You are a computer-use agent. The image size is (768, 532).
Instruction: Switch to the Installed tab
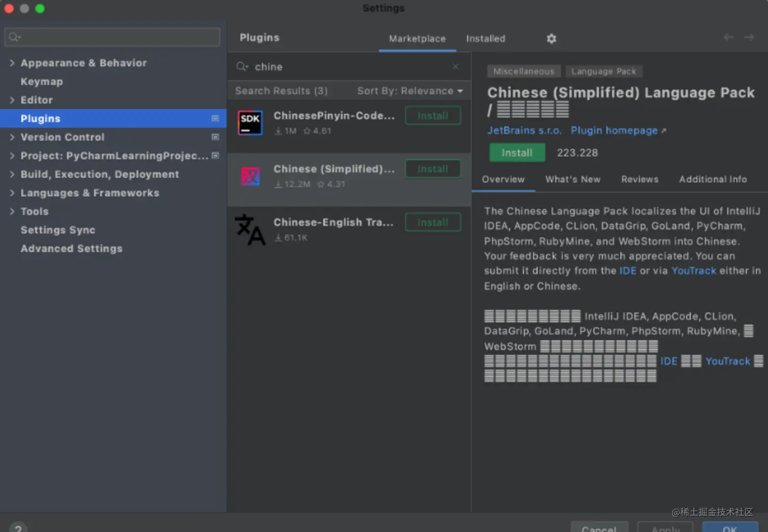coord(486,39)
